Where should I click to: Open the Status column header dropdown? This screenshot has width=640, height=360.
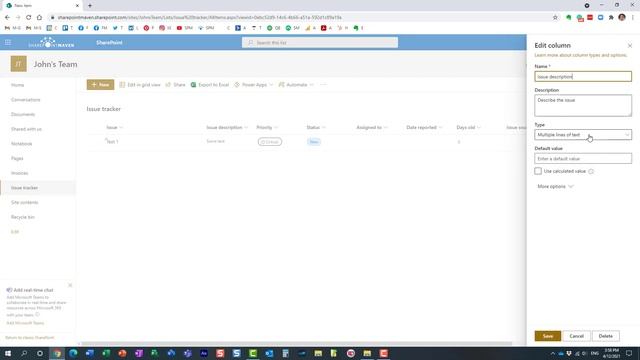pyautogui.click(x=316, y=127)
